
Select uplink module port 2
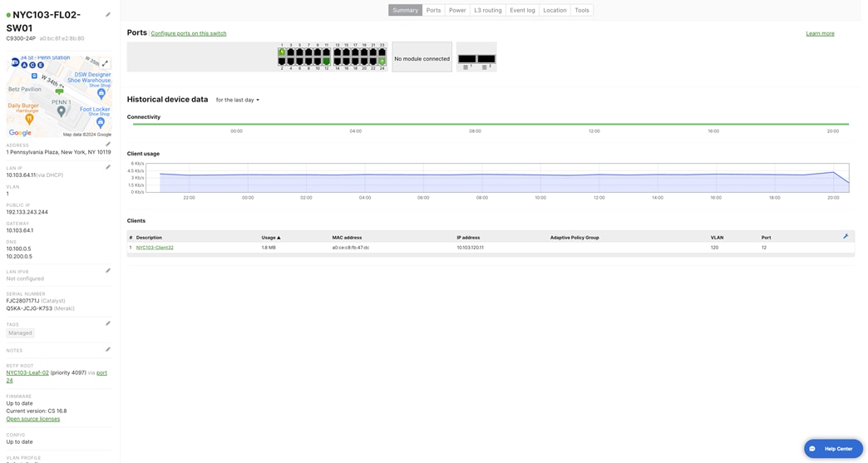point(486,59)
